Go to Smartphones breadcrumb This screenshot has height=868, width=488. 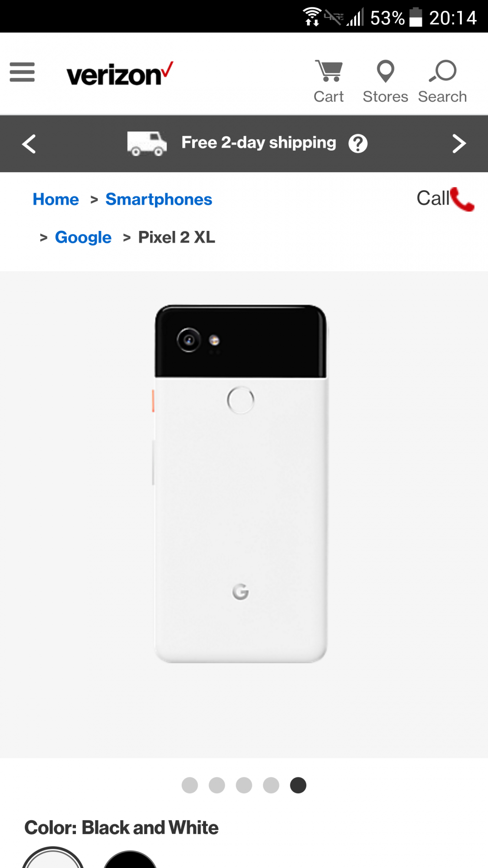click(159, 199)
